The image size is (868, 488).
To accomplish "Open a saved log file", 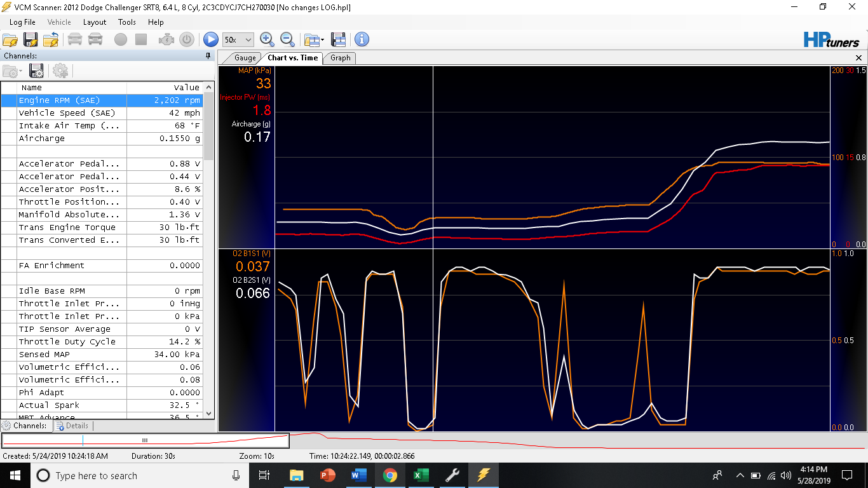I will (11, 39).
